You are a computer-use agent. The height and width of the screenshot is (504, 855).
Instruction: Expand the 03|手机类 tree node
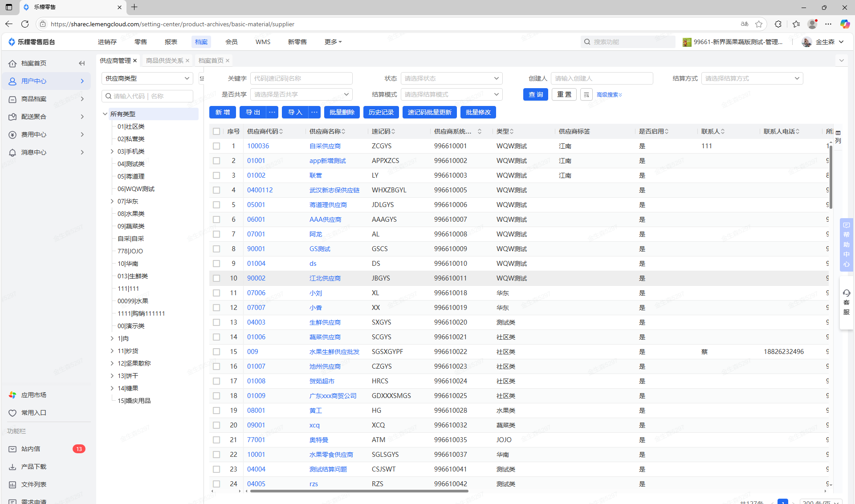point(112,151)
